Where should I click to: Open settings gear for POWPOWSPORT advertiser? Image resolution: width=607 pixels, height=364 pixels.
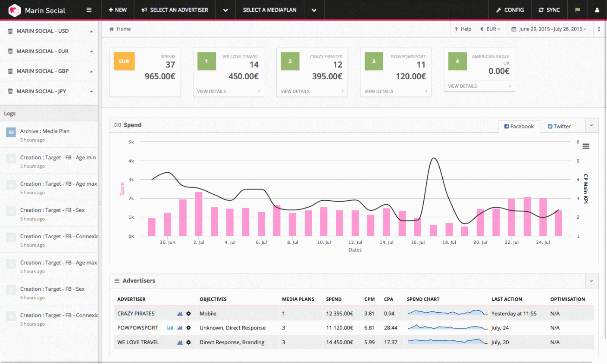point(188,328)
